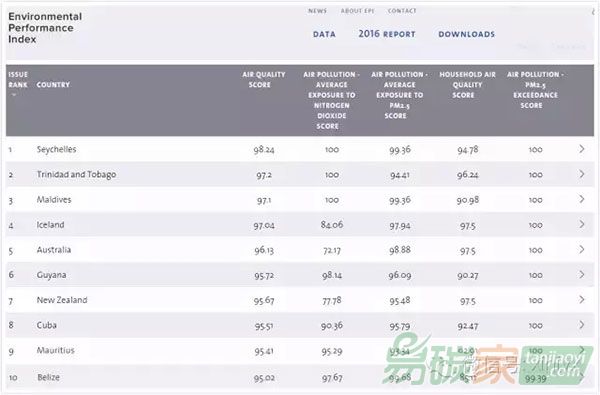
Task: Select the country name Australia
Action: tap(54, 250)
